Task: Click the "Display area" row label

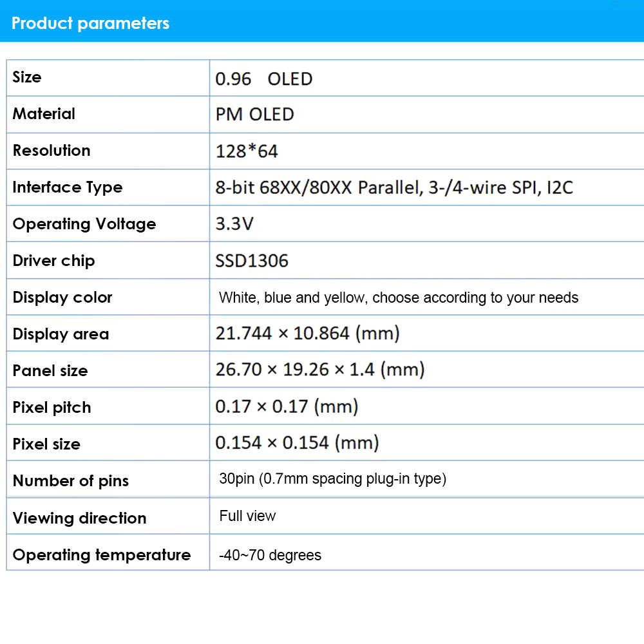Action: [x=61, y=334]
